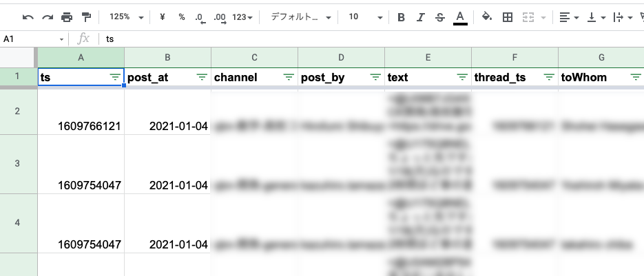Select column B header
This screenshot has height=276, width=644.
[x=167, y=58]
